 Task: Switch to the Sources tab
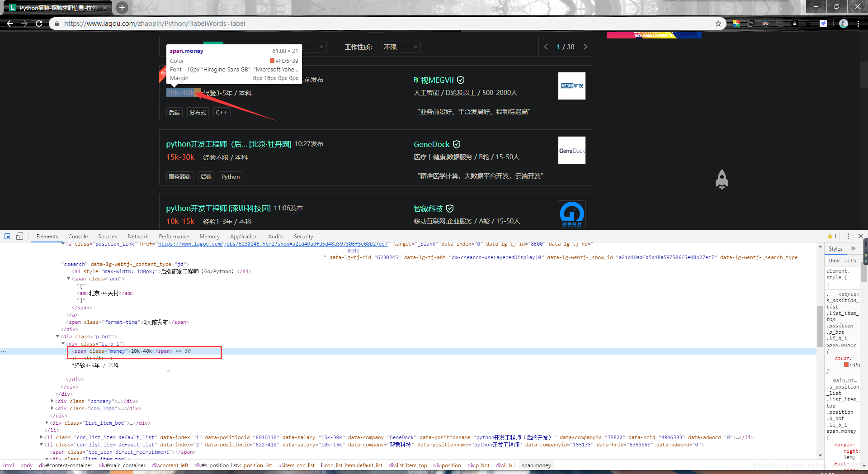[107, 237]
